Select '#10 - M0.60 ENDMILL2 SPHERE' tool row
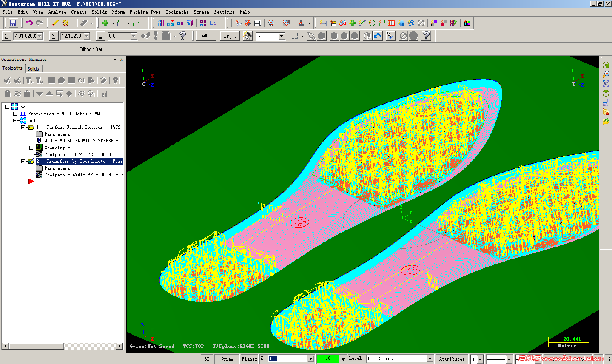The image size is (612, 364). 79,141
